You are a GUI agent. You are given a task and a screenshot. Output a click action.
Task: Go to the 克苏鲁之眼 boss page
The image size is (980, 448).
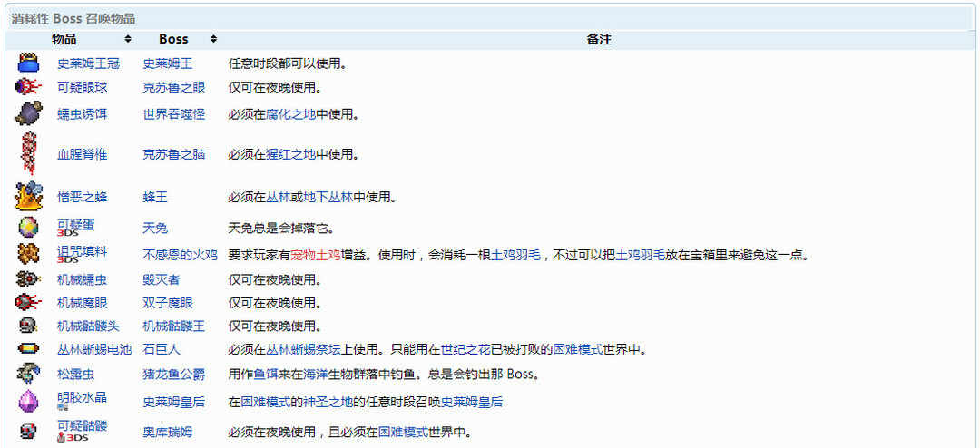click(173, 87)
